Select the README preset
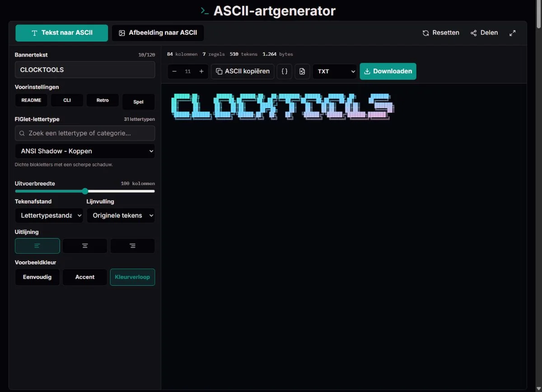Image resolution: width=542 pixels, height=392 pixels. click(31, 100)
